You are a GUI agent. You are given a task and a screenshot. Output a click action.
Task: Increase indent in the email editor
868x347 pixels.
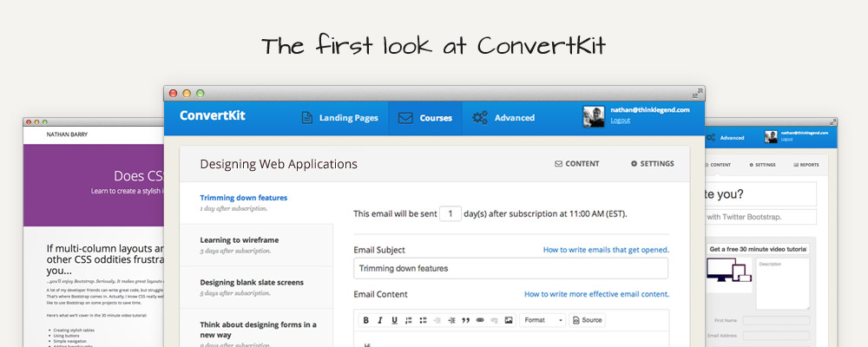[x=451, y=320]
